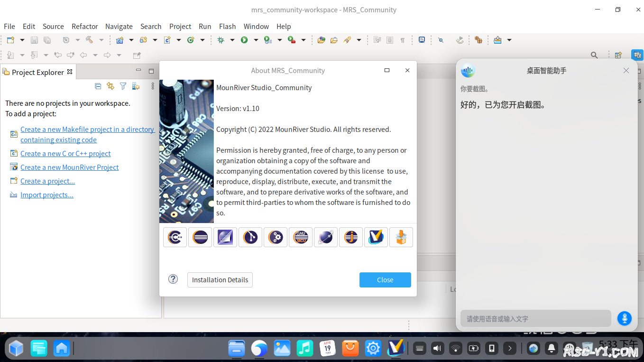The height and width of the screenshot is (362, 644).
Task: Open the Project menu
Action: (x=180, y=27)
